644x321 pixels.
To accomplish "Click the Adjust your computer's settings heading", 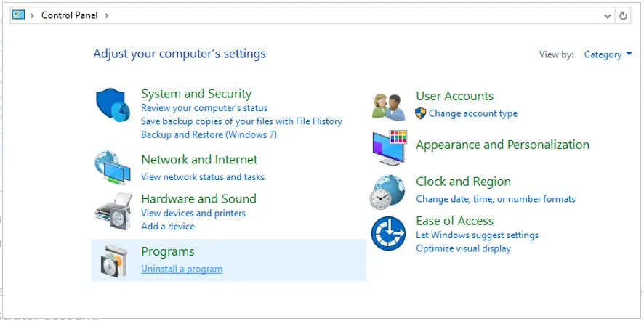I will [x=180, y=54].
